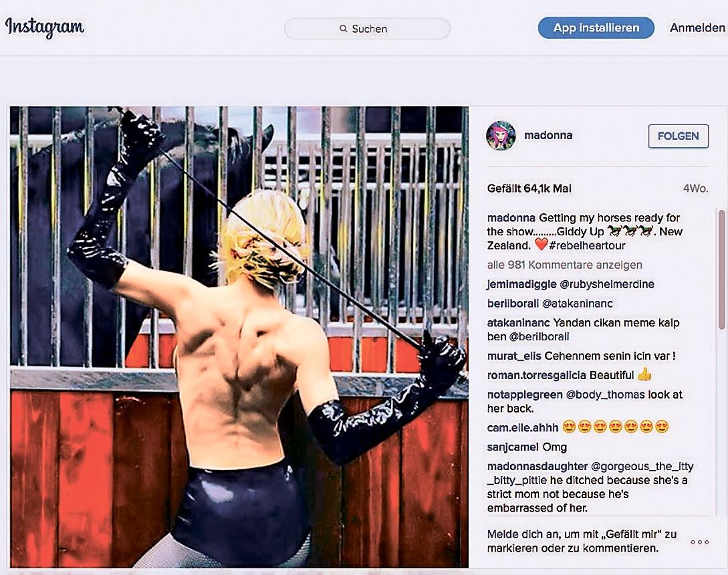Screen dimensions: 728x575
Task: Show all 981 comments
Action: (565, 265)
